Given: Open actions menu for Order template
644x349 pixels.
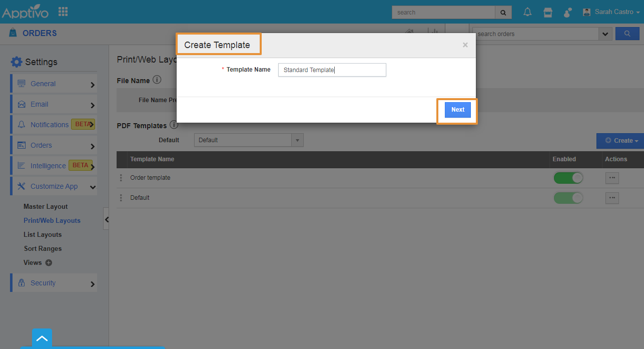Looking at the screenshot, I should tap(612, 178).
